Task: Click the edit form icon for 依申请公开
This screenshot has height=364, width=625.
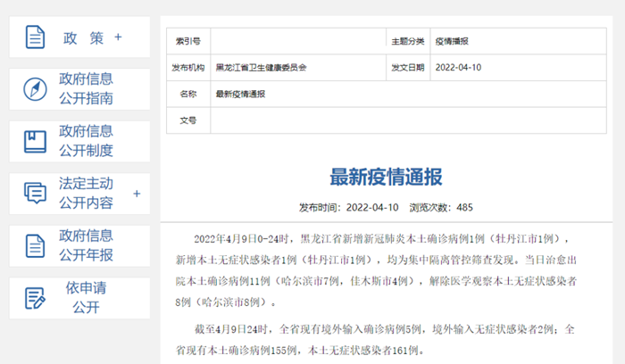Action: click(x=35, y=298)
